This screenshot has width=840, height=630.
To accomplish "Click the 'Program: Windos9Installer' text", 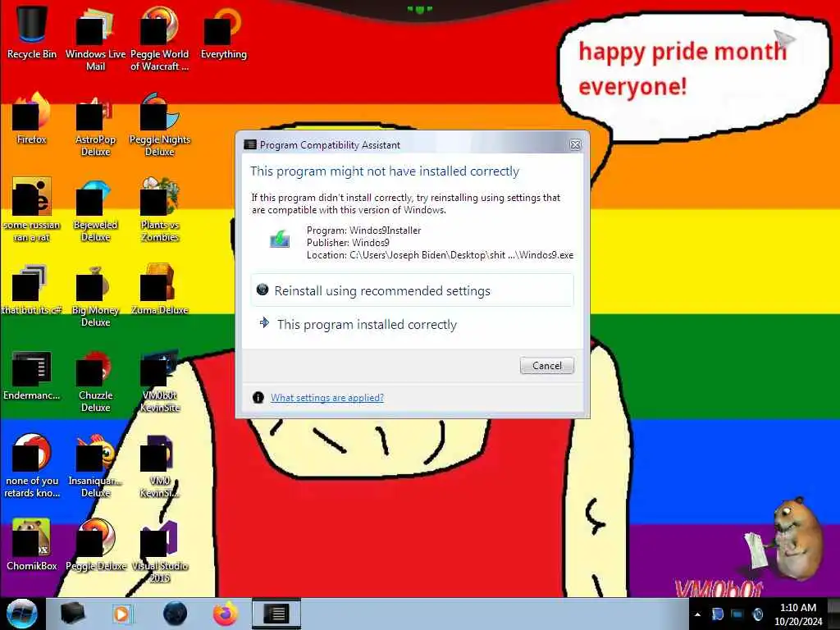I will pos(363,231).
